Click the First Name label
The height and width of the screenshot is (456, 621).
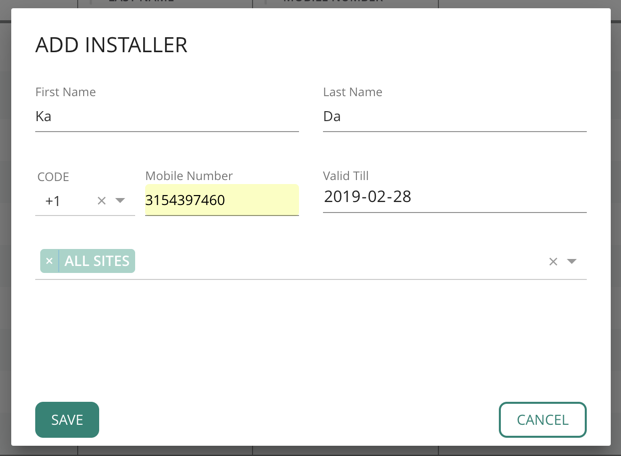pyautogui.click(x=66, y=92)
